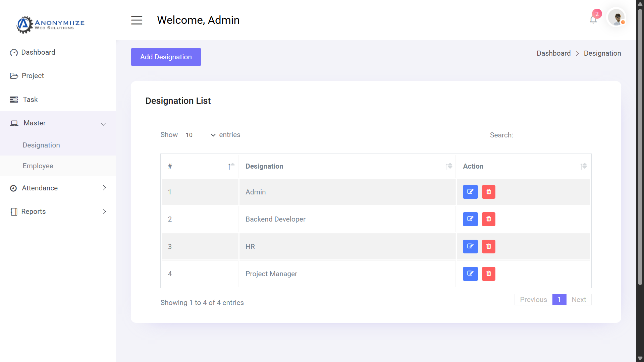Expand the Attendance submenu chevron
The height and width of the screenshot is (362, 644).
click(x=104, y=188)
